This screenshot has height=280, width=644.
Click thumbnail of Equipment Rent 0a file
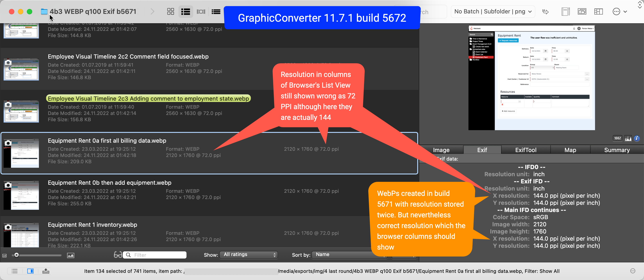[21, 153]
